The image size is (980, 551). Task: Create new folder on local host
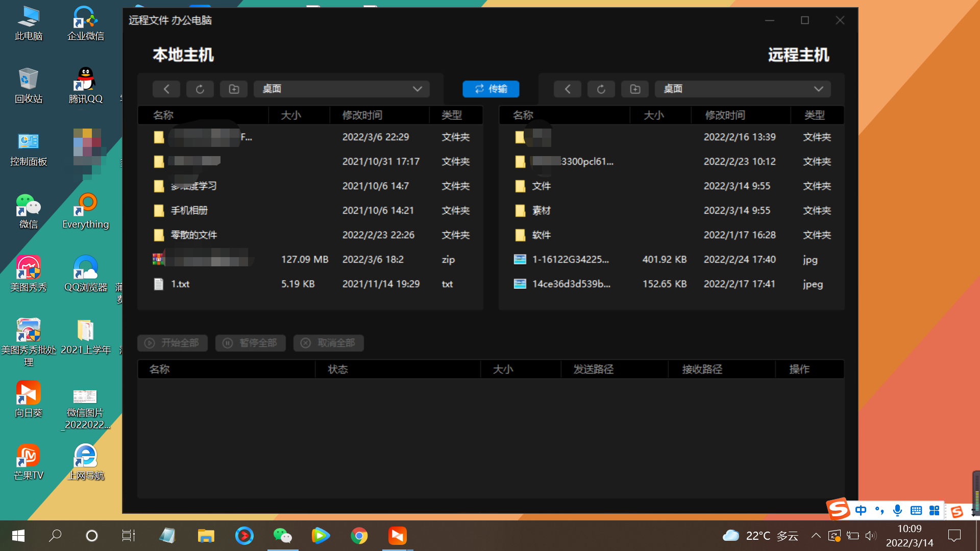[234, 89]
